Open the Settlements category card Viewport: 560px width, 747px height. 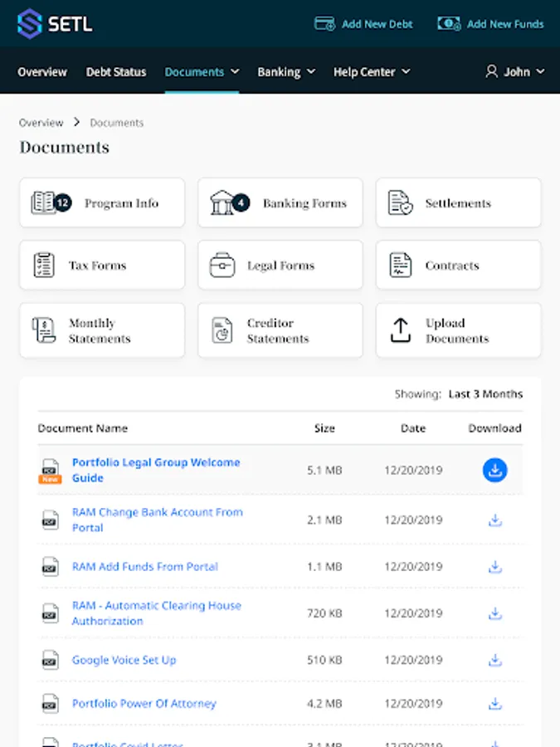point(458,203)
